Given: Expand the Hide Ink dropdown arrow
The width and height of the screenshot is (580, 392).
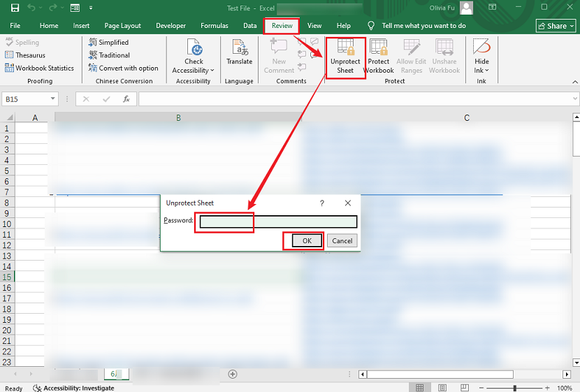Looking at the screenshot, I should click(x=487, y=71).
